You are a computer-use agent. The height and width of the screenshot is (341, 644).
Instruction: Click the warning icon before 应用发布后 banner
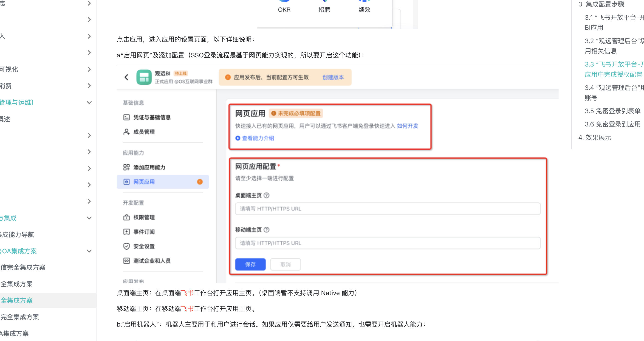pyautogui.click(x=228, y=77)
